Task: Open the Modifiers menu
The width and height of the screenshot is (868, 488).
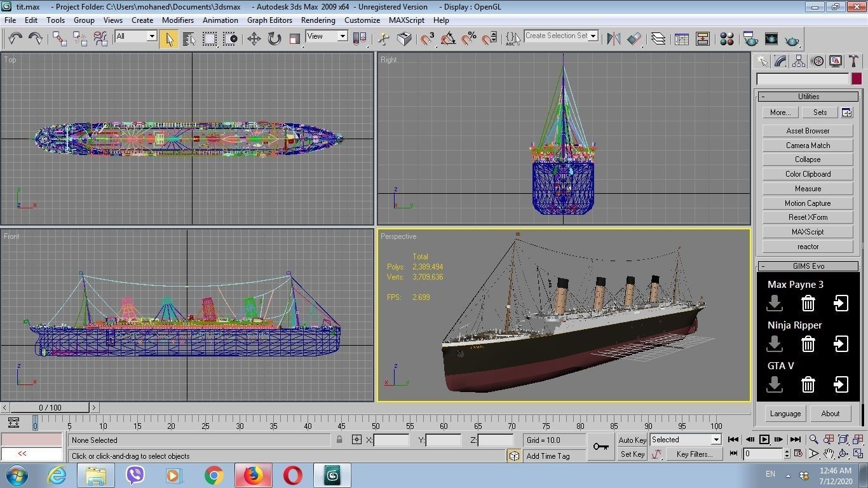Action: click(178, 20)
